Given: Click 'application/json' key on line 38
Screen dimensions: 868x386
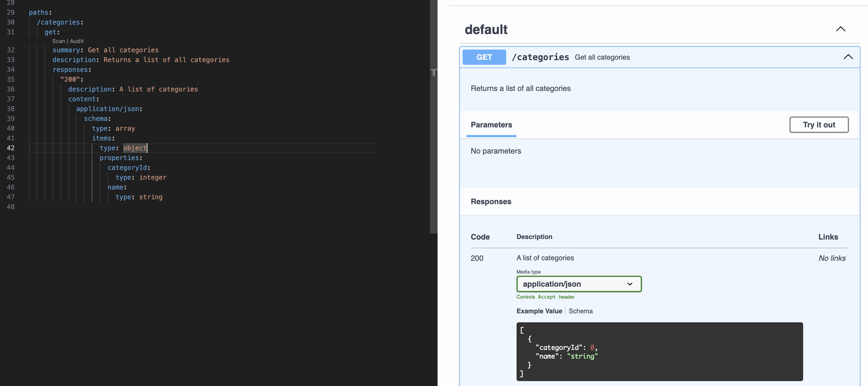Looking at the screenshot, I should pyautogui.click(x=108, y=109).
